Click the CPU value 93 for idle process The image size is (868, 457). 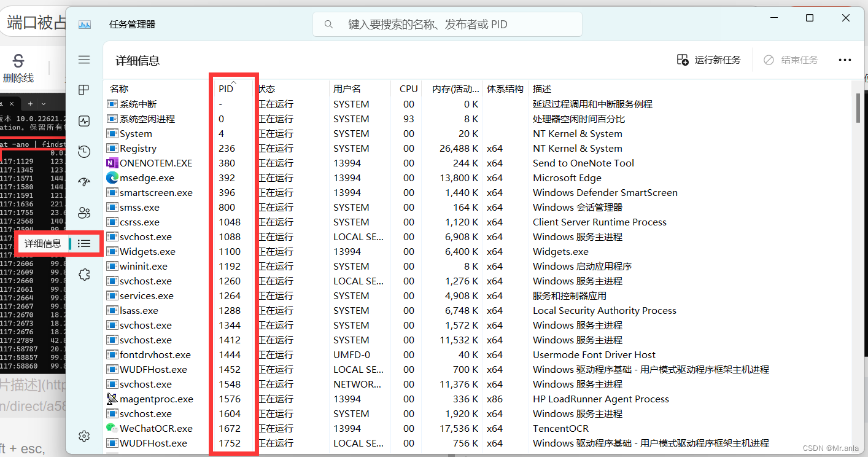[409, 119]
